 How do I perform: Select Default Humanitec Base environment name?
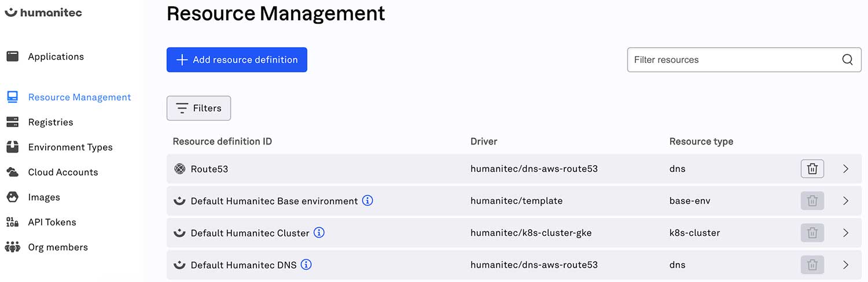pyautogui.click(x=274, y=201)
